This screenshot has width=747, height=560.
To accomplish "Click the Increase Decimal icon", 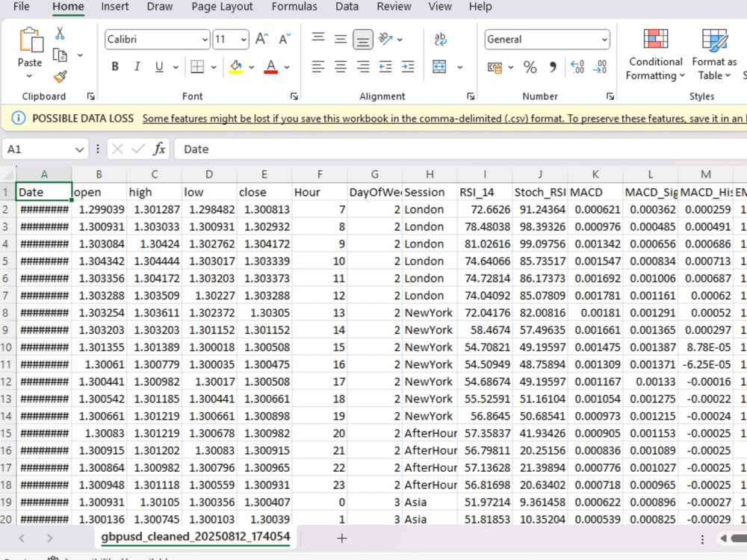I will [577, 67].
